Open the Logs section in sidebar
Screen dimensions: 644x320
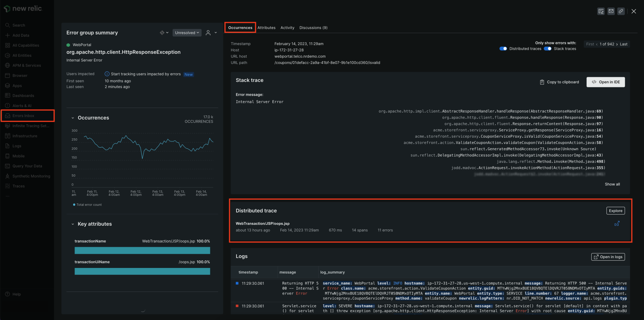16,146
